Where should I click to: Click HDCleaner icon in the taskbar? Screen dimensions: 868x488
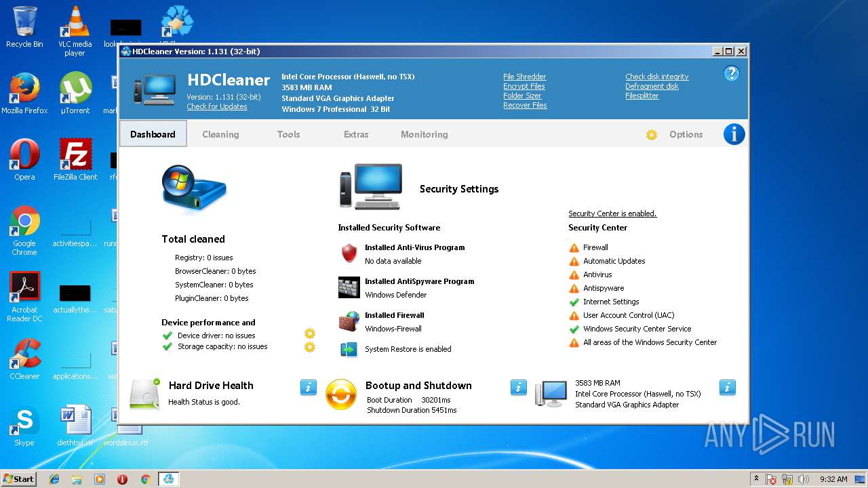pyautogui.click(x=168, y=479)
